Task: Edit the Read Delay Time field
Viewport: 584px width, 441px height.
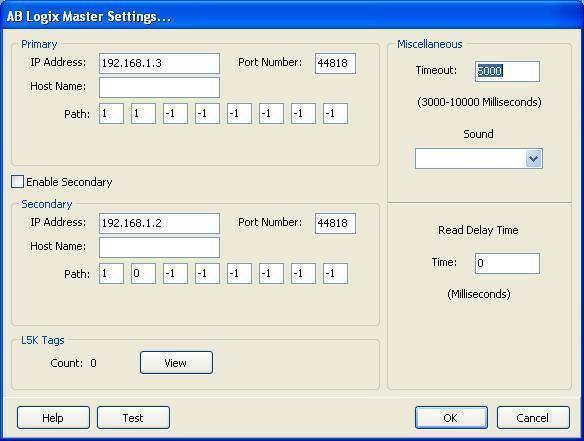Action: [x=507, y=263]
